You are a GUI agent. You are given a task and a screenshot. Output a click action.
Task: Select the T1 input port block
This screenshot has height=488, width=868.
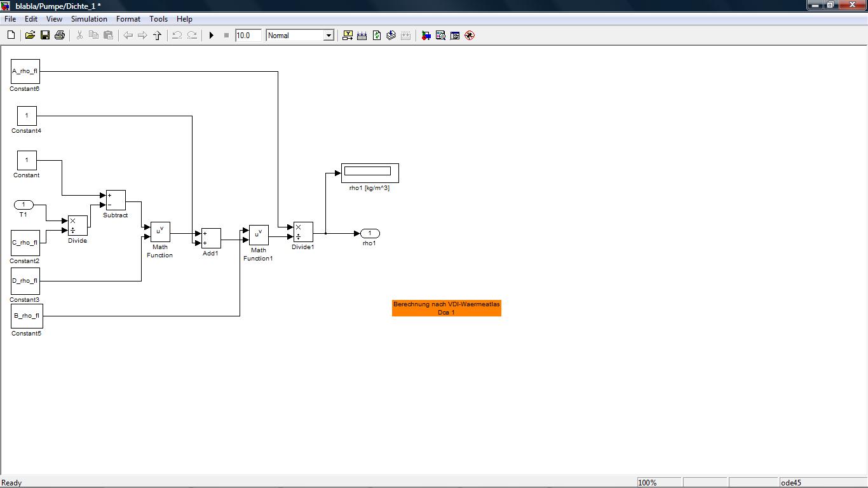(24, 205)
